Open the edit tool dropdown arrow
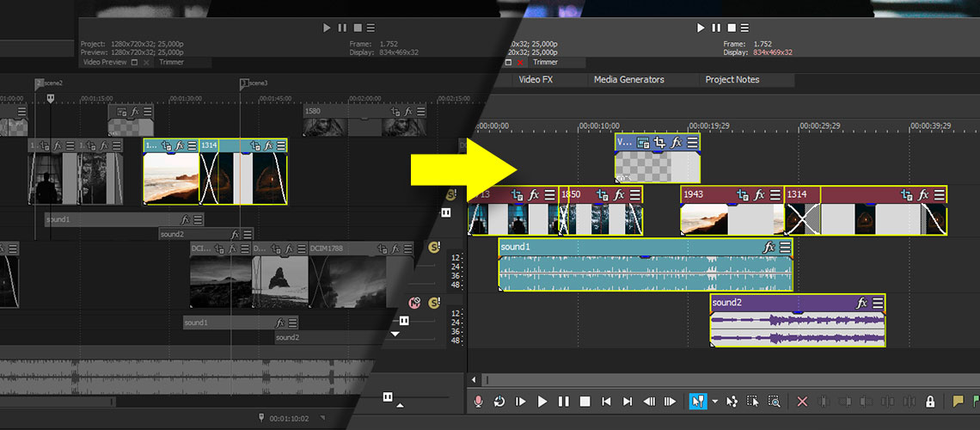This screenshot has width=980, height=430. click(x=714, y=402)
